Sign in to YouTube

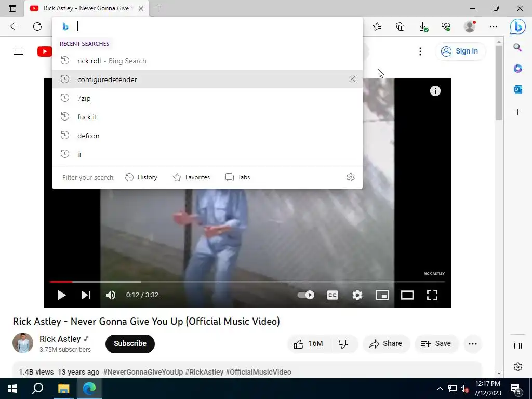(x=460, y=51)
